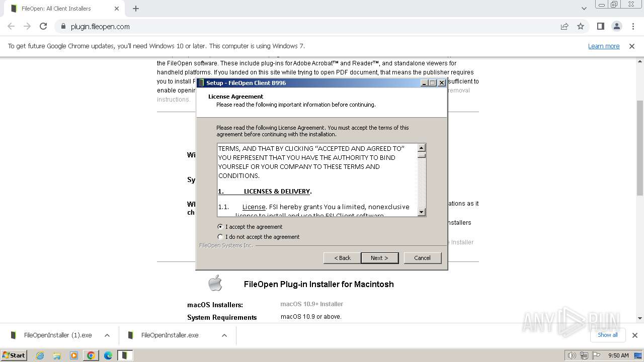Click underlined 'License' word in agreement text

[254, 207]
